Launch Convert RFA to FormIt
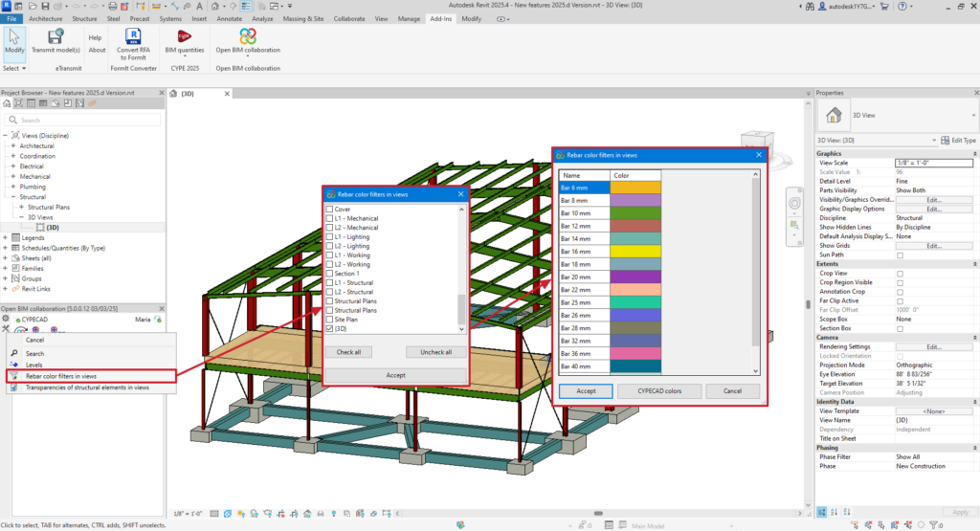This screenshot has width=980, height=531. 133,44
